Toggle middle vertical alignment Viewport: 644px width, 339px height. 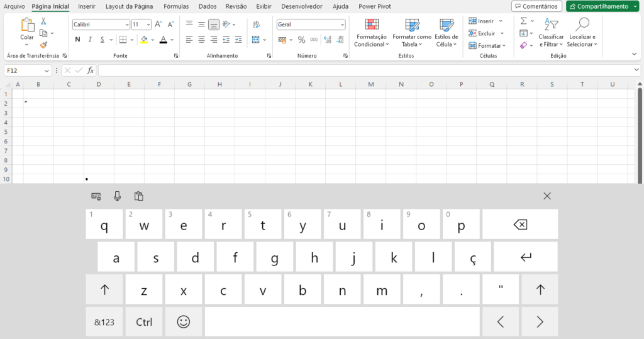(201, 25)
